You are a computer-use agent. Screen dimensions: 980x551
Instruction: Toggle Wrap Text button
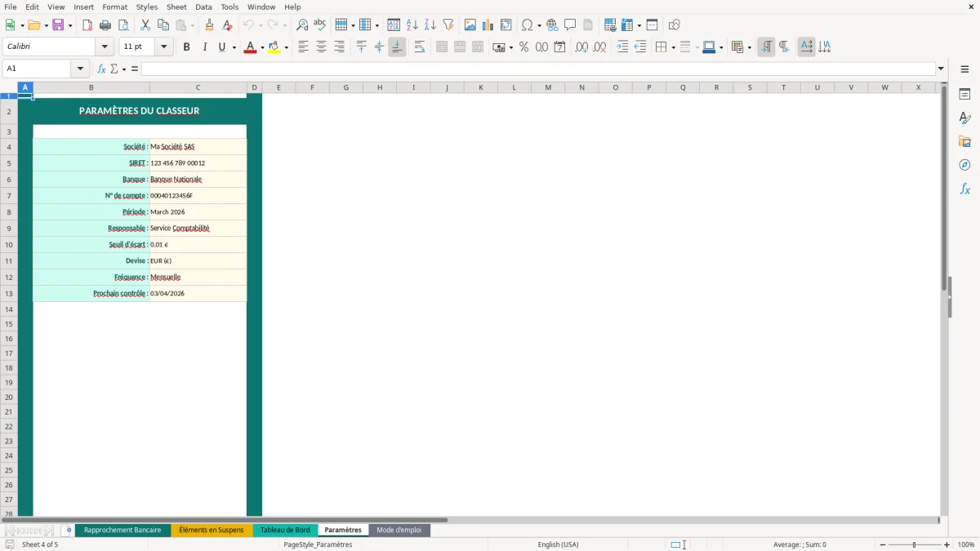pos(420,47)
